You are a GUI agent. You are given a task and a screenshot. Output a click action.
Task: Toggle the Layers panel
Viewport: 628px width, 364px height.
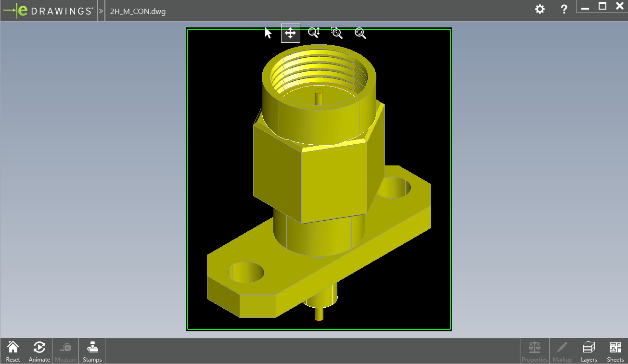click(x=589, y=351)
